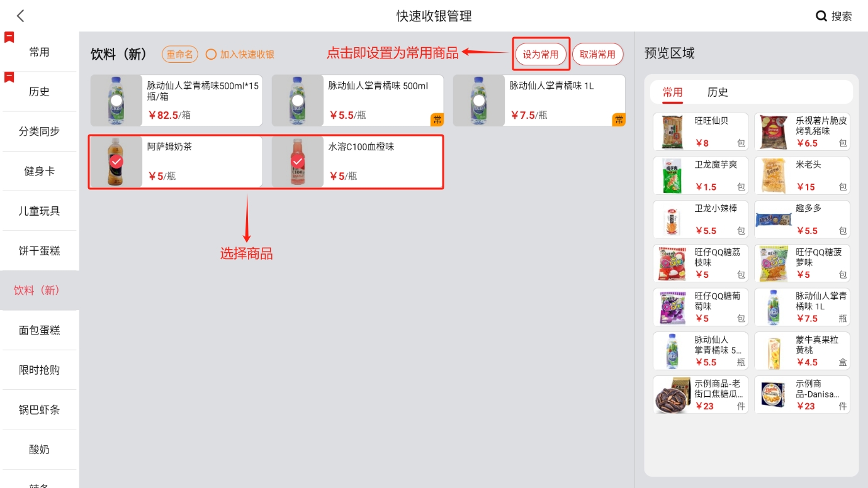The height and width of the screenshot is (488, 868).
Task: Open search via magnifier icon
Action: 821,16
